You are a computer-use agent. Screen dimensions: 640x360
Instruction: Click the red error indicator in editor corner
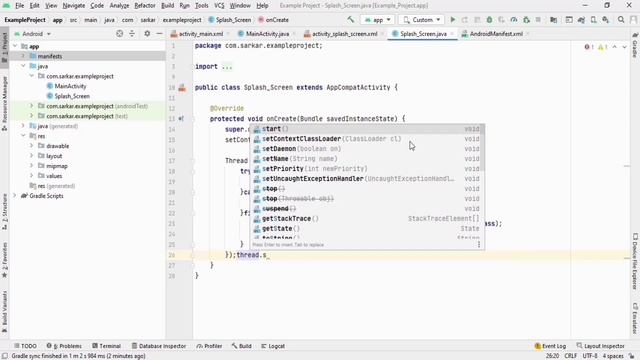tap(588, 47)
